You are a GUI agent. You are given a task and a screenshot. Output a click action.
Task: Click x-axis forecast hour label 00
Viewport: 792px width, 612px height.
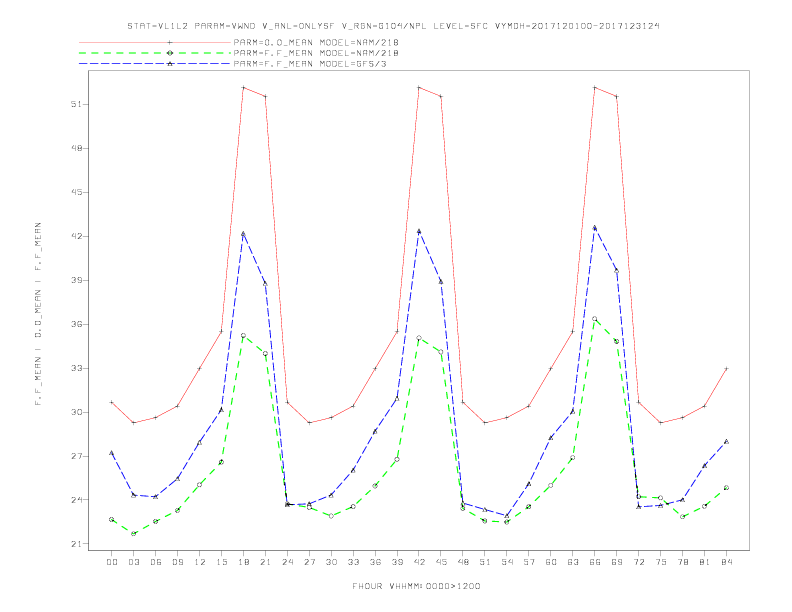point(112,562)
